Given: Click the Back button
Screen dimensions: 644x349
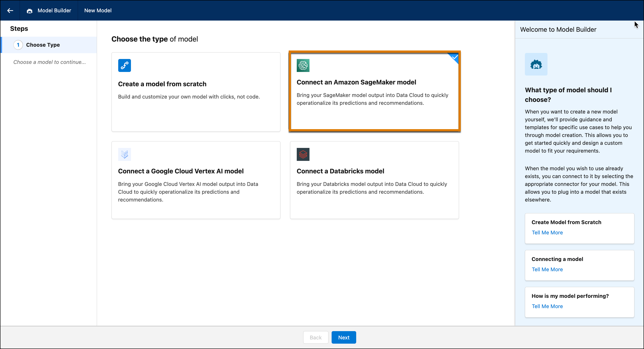Looking at the screenshot, I should [x=316, y=338].
